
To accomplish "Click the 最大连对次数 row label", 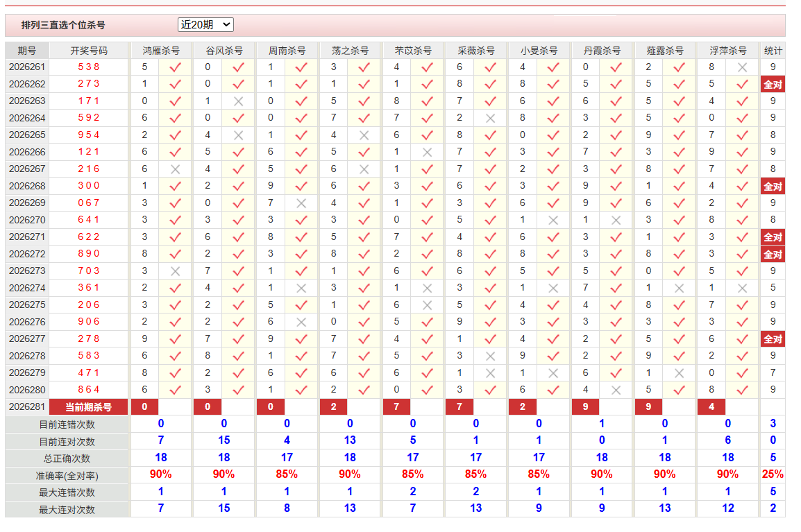I will coord(67,510).
